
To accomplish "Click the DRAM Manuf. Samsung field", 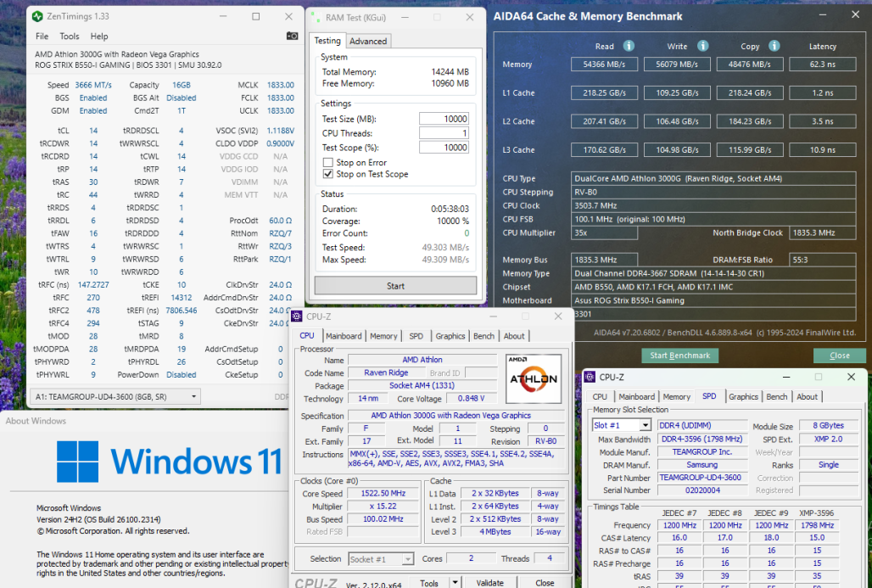I will coord(702,464).
